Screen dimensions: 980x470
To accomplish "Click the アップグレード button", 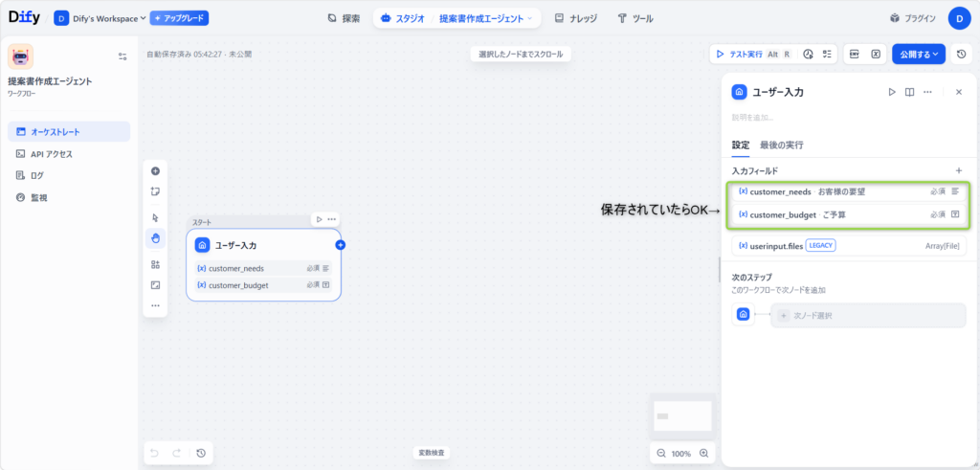I will pyautogui.click(x=179, y=18).
